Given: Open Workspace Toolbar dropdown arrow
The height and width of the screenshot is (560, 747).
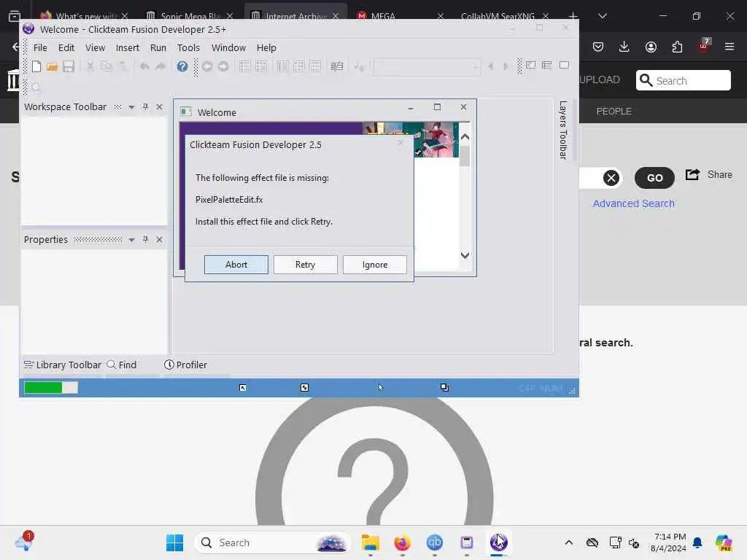Looking at the screenshot, I should click(x=131, y=107).
